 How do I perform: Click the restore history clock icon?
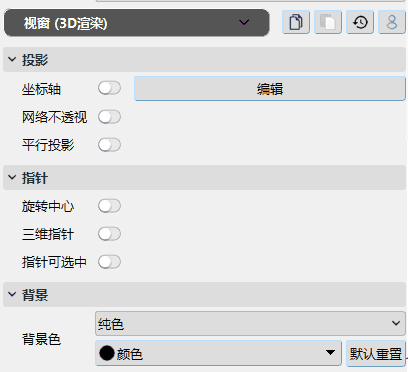pyautogui.click(x=360, y=22)
